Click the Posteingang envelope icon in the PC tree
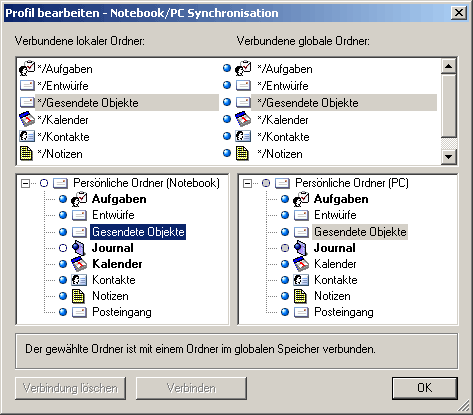Image resolution: width=473 pixels, height=415 pixels. (301, 312)
